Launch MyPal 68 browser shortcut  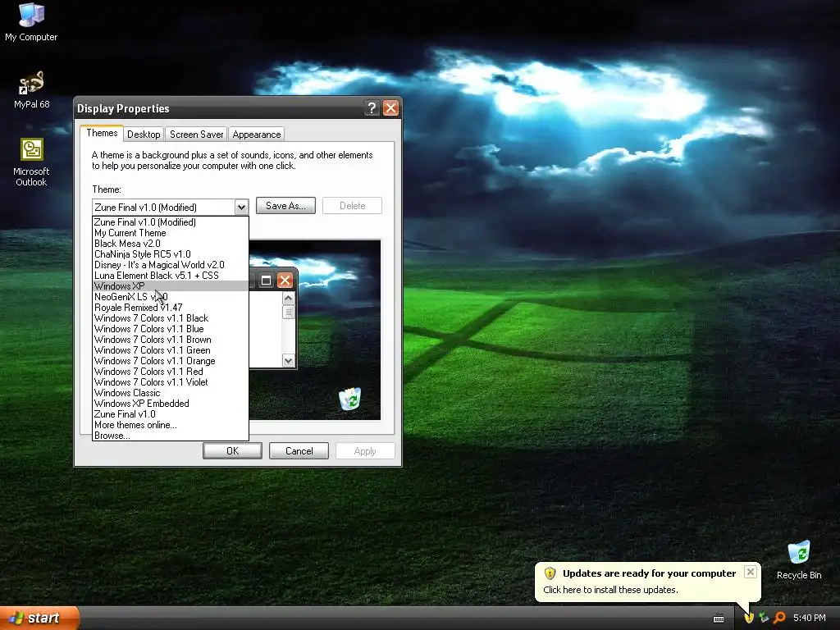[31, 89]
